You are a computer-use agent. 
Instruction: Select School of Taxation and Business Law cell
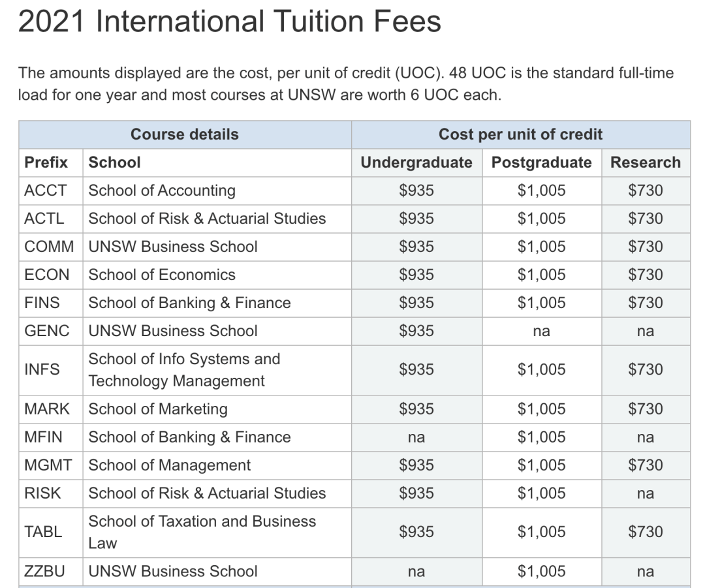pyautogui.click(x=217, y=533)
